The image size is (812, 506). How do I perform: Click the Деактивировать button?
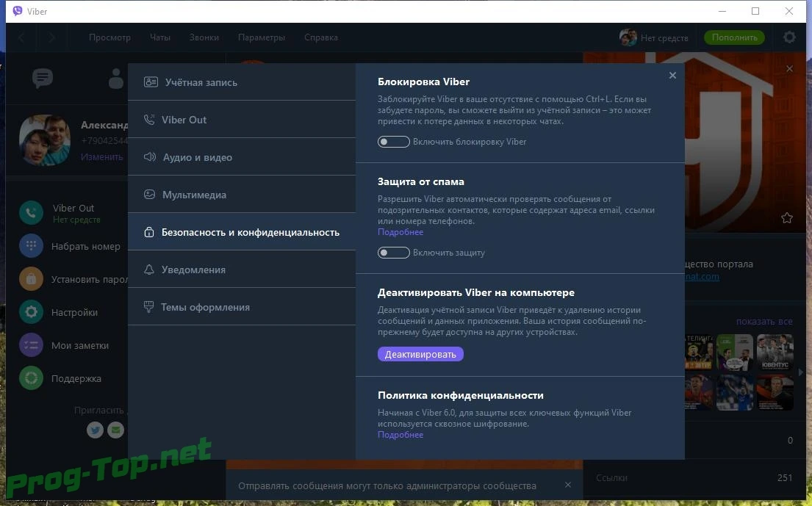coord(420,354)
